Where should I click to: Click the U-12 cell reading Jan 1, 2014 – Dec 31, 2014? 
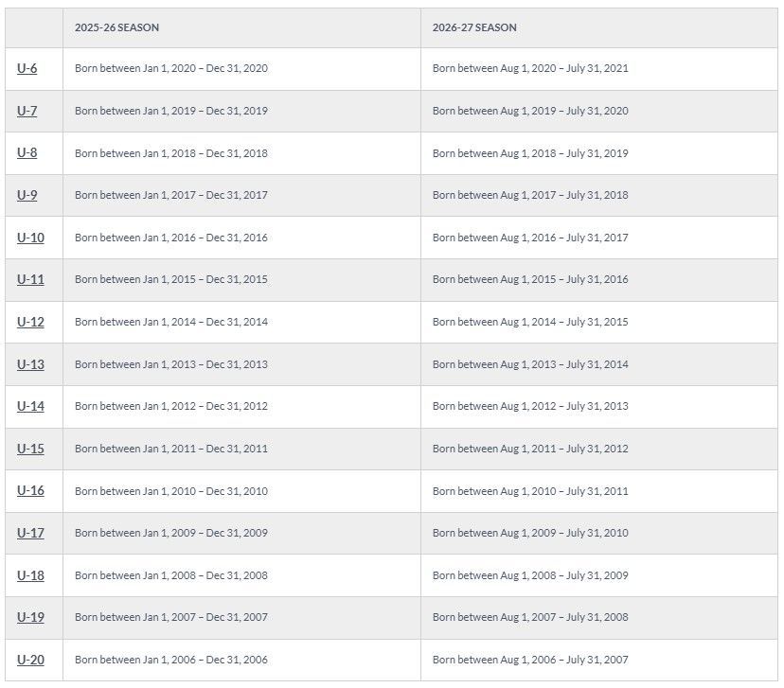[171, 322]
